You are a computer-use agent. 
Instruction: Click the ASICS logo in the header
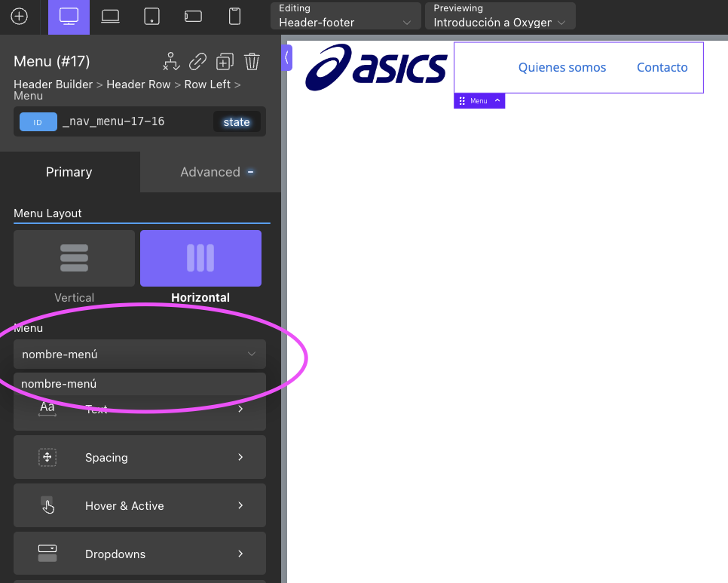tap(375, 68)
